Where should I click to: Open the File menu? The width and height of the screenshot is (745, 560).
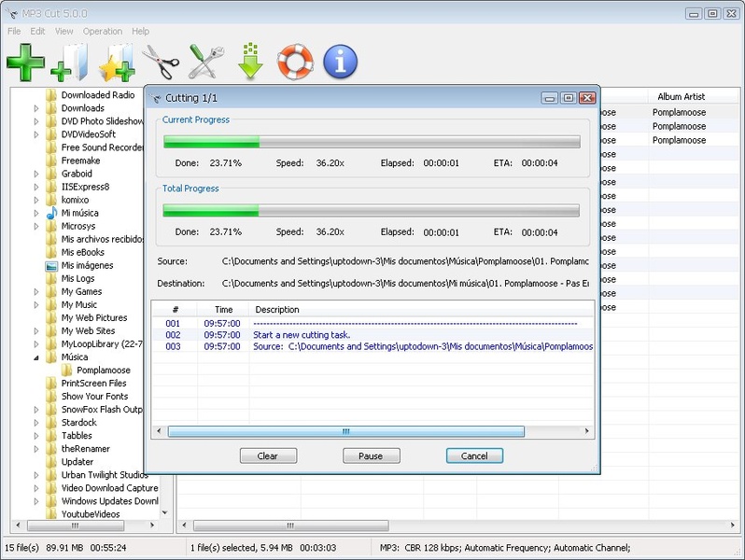coord(14,31)
